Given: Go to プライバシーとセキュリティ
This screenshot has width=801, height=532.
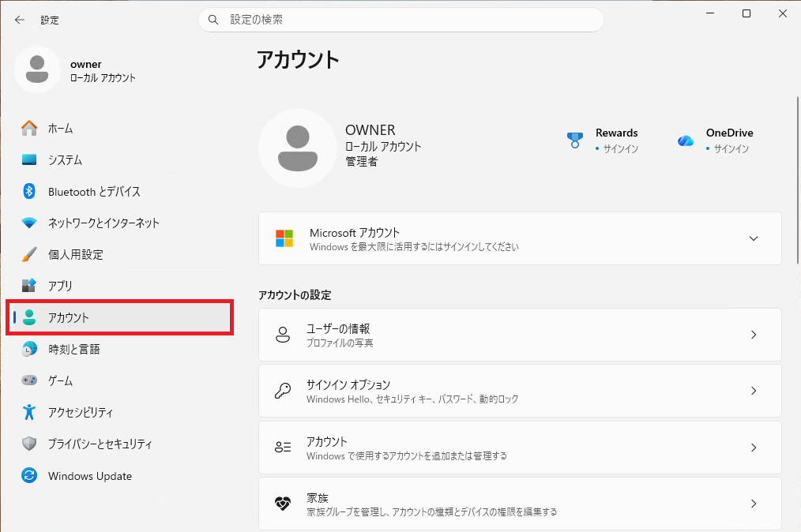Looking at the screenshot, I should pos(119,444).
